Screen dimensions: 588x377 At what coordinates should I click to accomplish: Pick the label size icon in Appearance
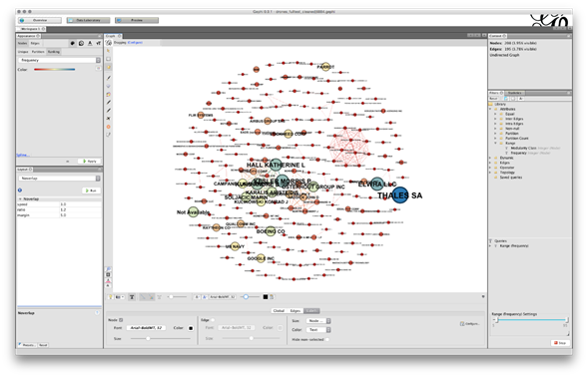[98, 44]
